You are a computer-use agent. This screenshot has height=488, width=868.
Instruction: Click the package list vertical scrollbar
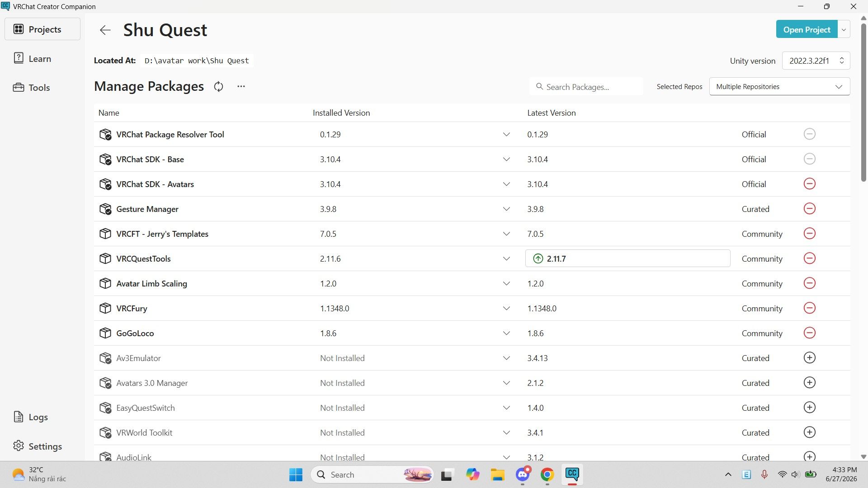[x=863, y=102]
